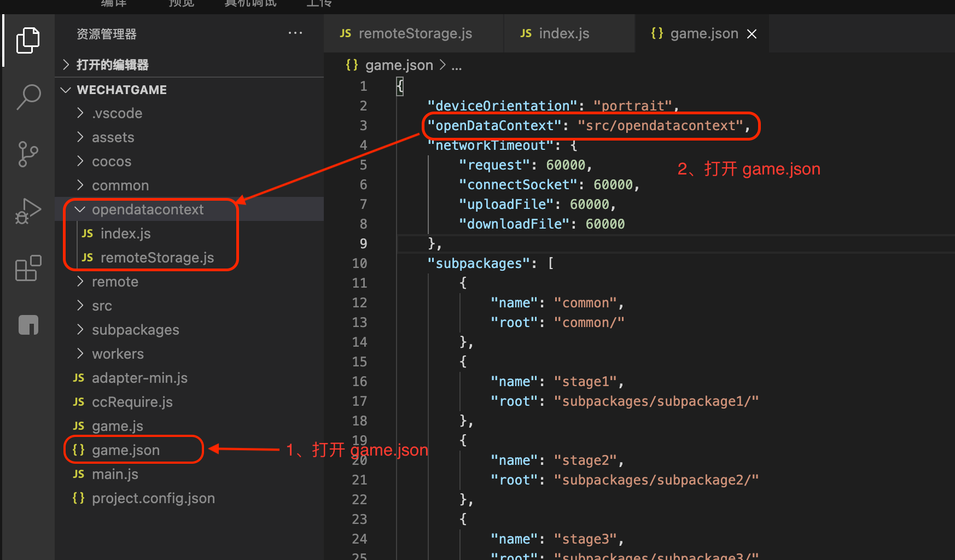Open game.js in the explorer
This screenshot has height=560, width=955.
[189, 426]
